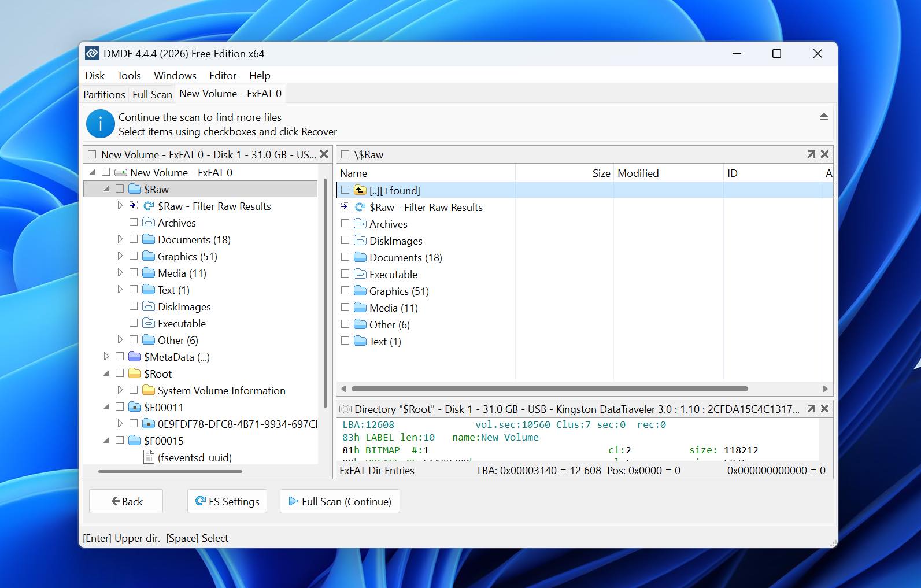Check the $Raw checkbox in the tree
The image size is (921, 588).
120,188
